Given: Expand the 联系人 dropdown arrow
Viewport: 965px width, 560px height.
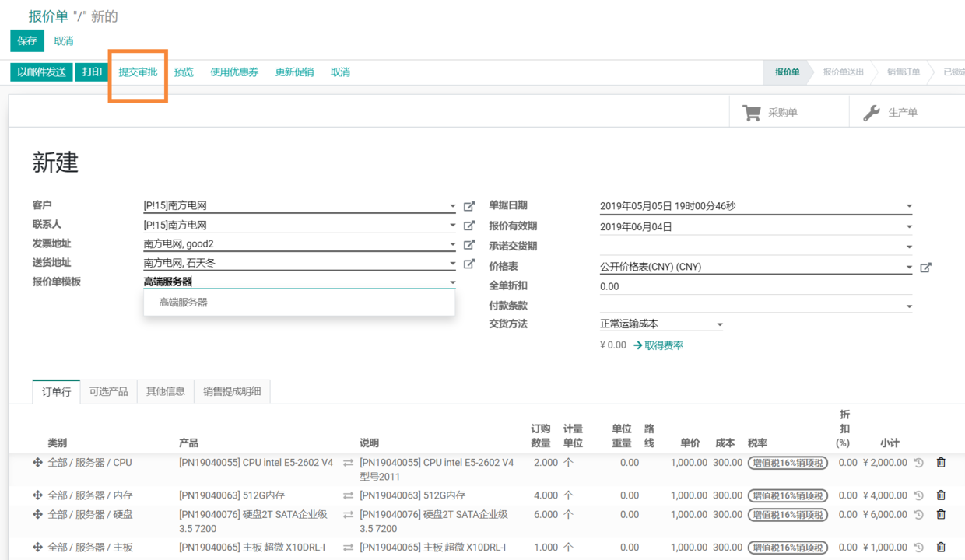Looking at the screenshot, I should tap(453, 226).
